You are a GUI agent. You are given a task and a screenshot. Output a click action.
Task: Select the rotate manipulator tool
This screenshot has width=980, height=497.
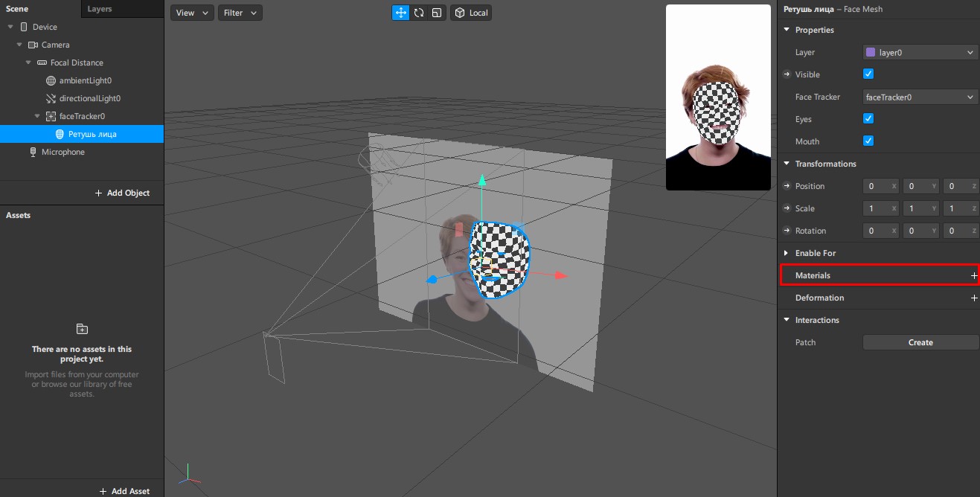point(419,13)
